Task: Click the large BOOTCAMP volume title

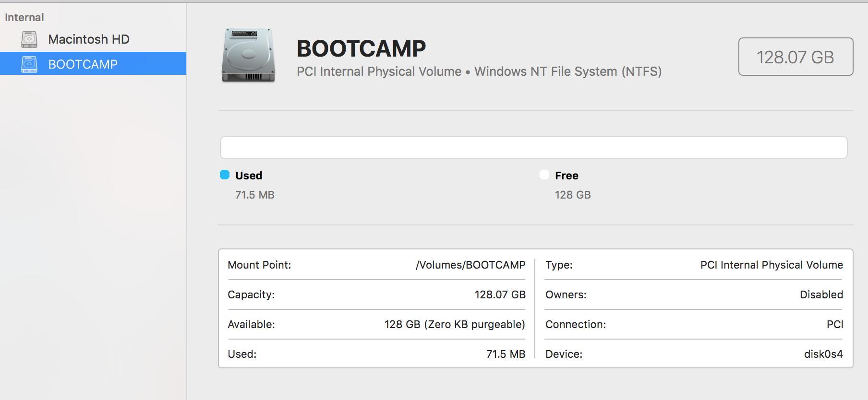Action: coord(361,48)
